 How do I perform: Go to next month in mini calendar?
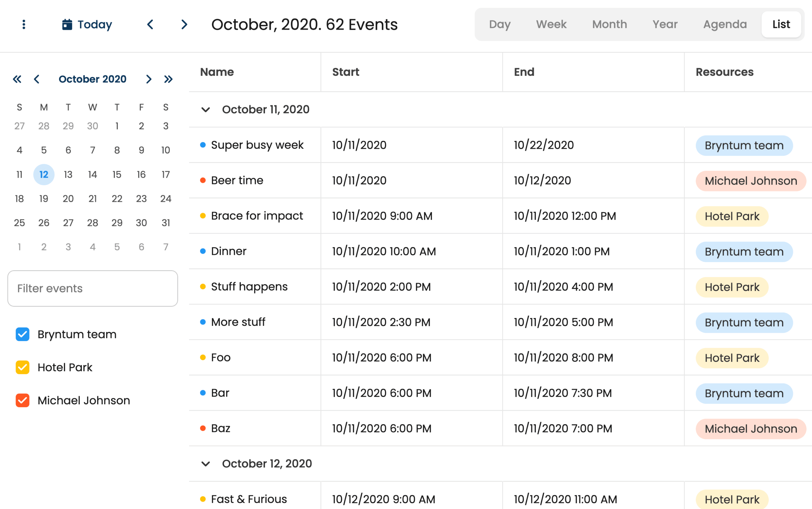[148, 79]
